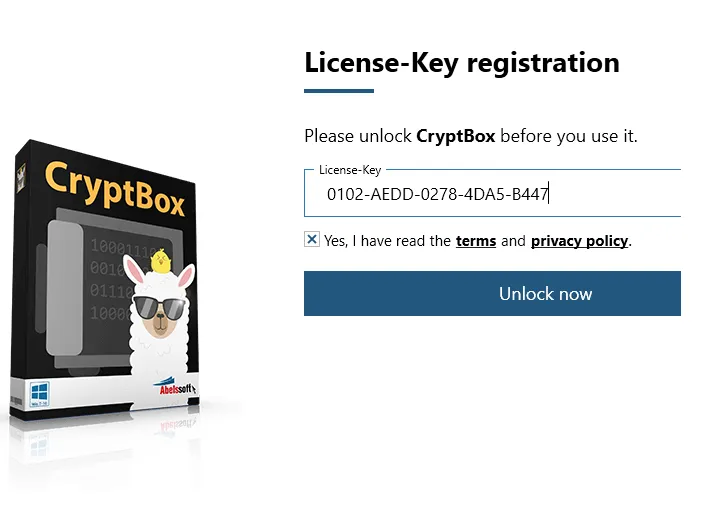The height and width of the screenshot is (515, 716).
Task: Open the privacy policy link
Action: click(579, 241)
